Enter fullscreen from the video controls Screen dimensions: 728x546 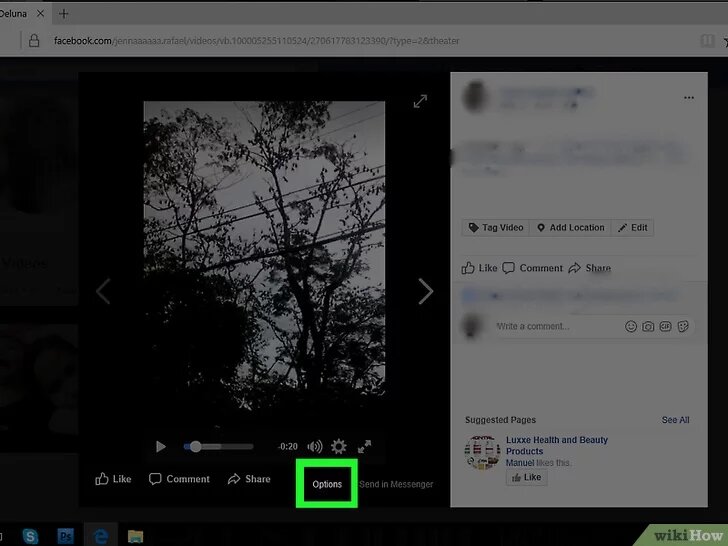364,447
